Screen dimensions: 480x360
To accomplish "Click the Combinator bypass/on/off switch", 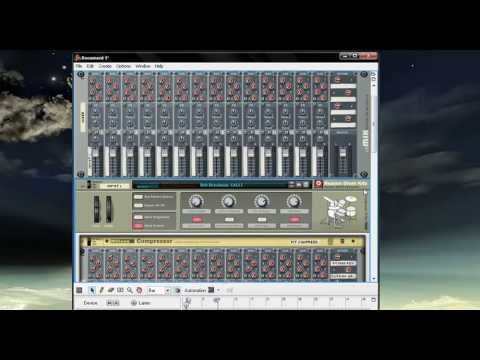I will click(89, 185).
